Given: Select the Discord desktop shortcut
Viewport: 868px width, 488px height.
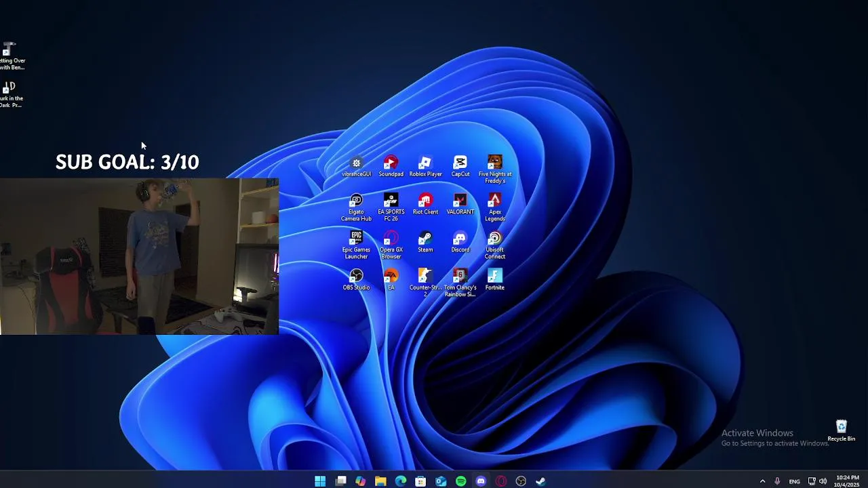Looking at the screenshot, I should pos(460,243).
